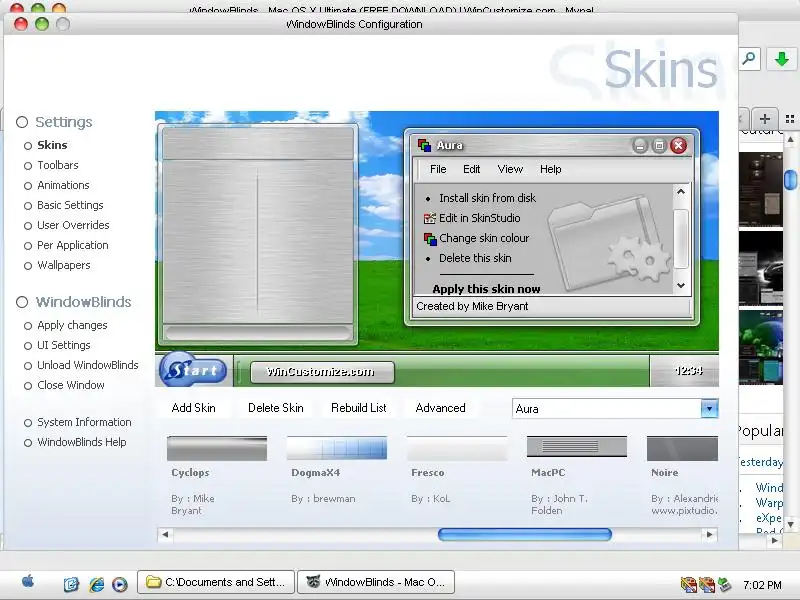Click the Aura preview scroll down arrow
This screenshot has width=800, height=600.
(x=681, y=286)
